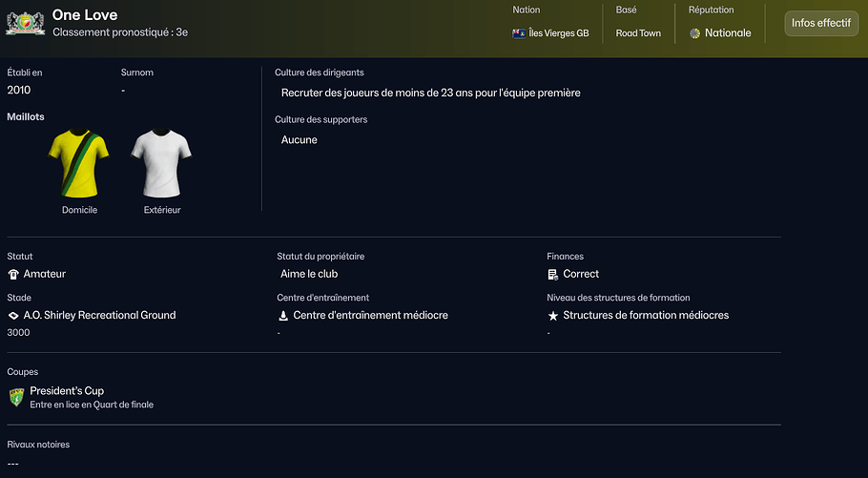Select the Road Town base location
The height and width of the screenshot is (478, 868).
tap(638, 33)
